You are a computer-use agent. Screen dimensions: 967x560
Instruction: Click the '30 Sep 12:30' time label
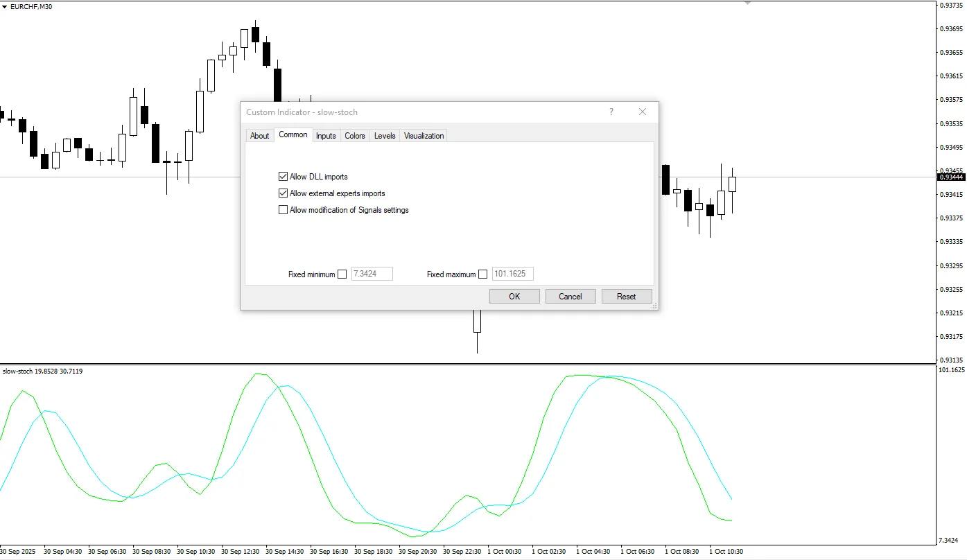coord(241,552)
